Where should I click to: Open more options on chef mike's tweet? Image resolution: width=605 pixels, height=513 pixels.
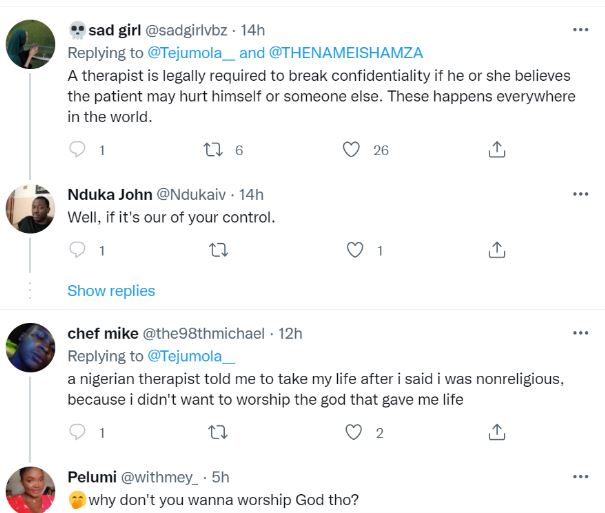click(580, 333)
